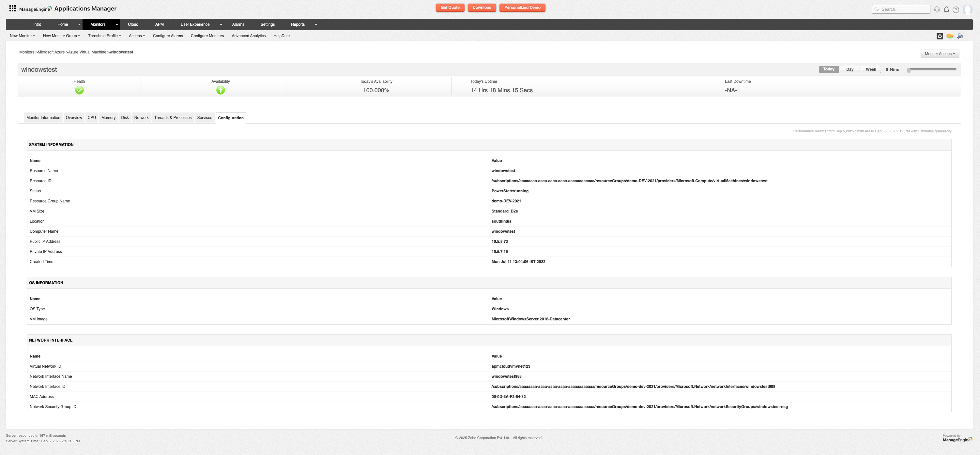
Task: Expand the New Monitor dropdown
Action: click(22, 36)
